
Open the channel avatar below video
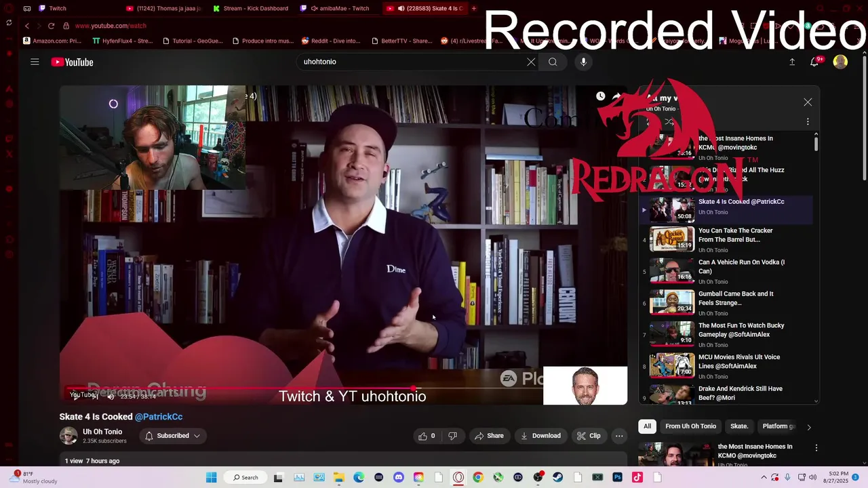coord(68,436)
